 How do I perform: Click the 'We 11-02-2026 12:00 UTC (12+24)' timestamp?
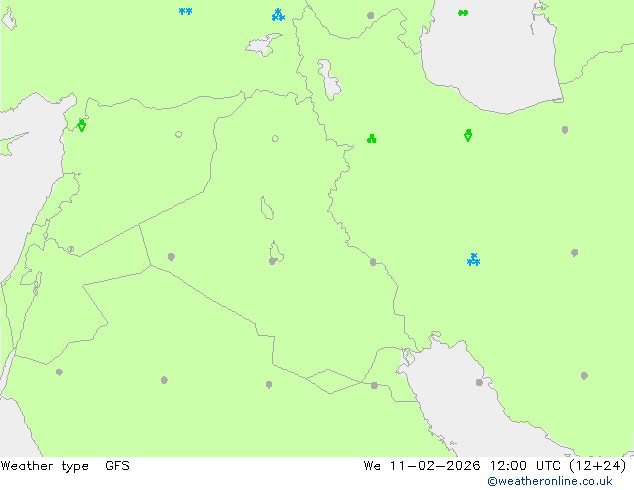[495, 466]
